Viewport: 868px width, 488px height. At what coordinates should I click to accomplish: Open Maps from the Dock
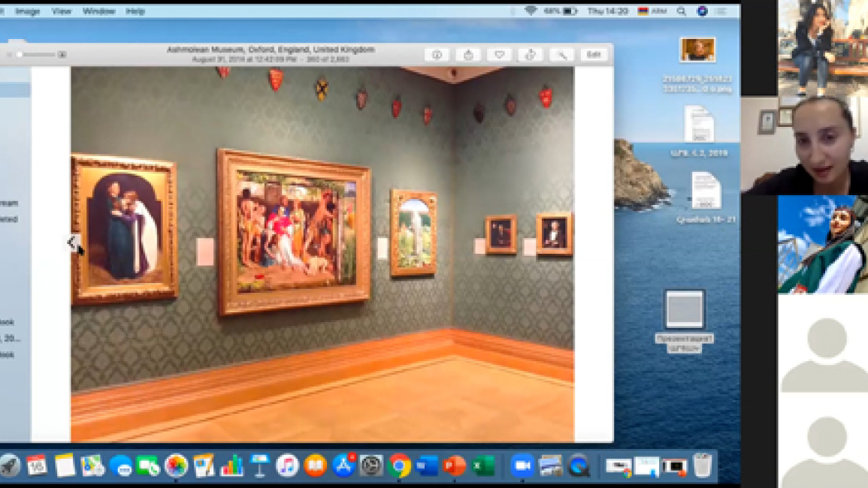click(92, 466)
